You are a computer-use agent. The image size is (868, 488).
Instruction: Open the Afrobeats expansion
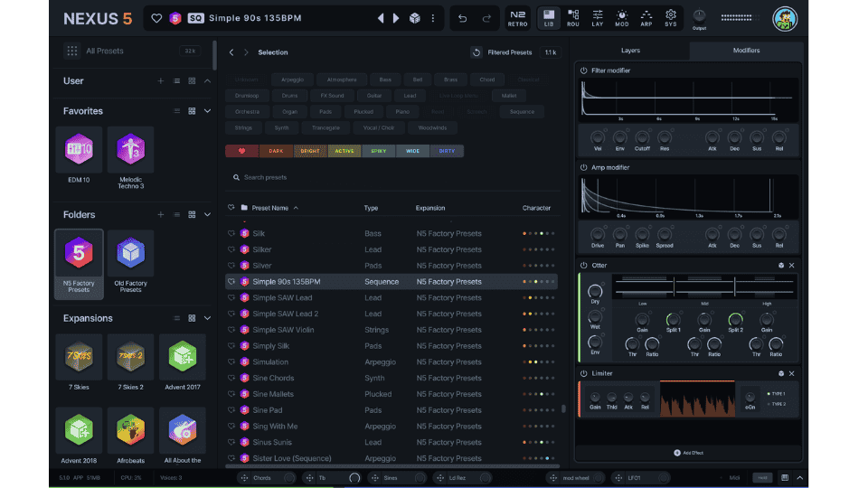tap(130, 436)
